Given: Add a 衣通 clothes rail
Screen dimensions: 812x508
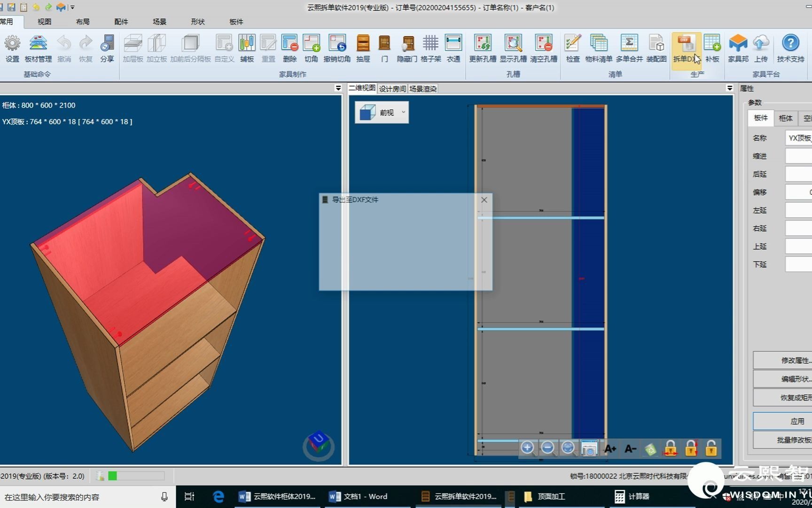Looking at the screenshot, I should 453,48.
